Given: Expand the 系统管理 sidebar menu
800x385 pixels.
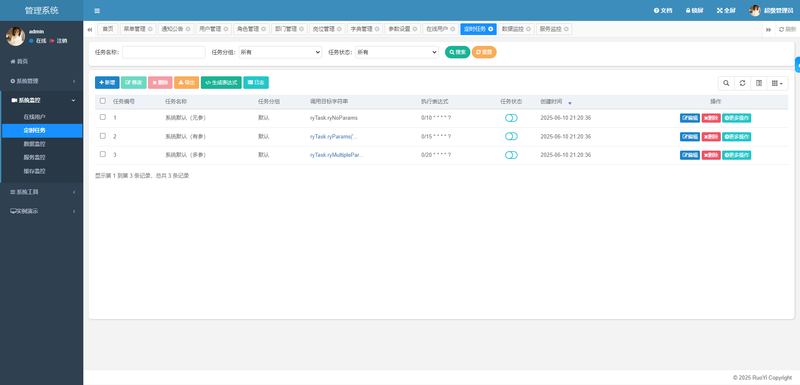Looking at the screenshot, I should [41, 81].
